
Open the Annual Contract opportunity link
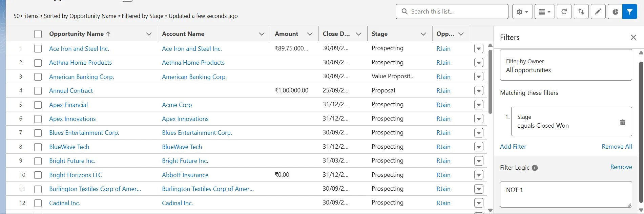(71, 91)
